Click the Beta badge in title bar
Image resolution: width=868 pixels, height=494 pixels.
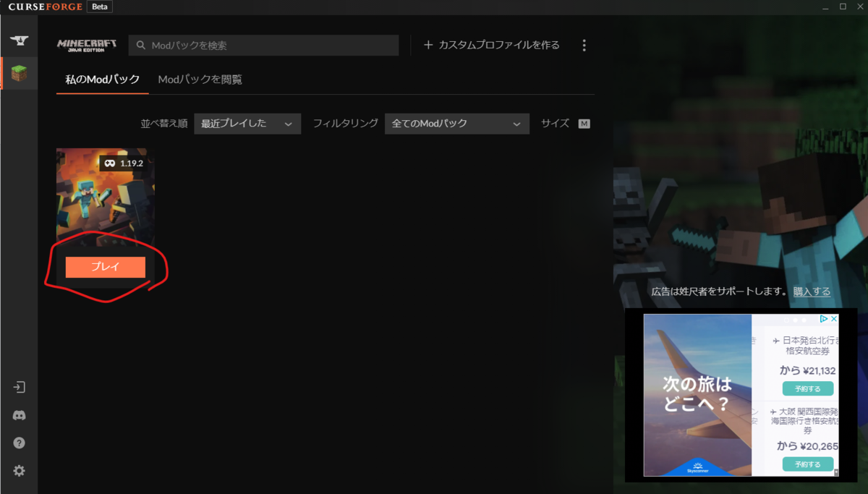click(100, 7)
